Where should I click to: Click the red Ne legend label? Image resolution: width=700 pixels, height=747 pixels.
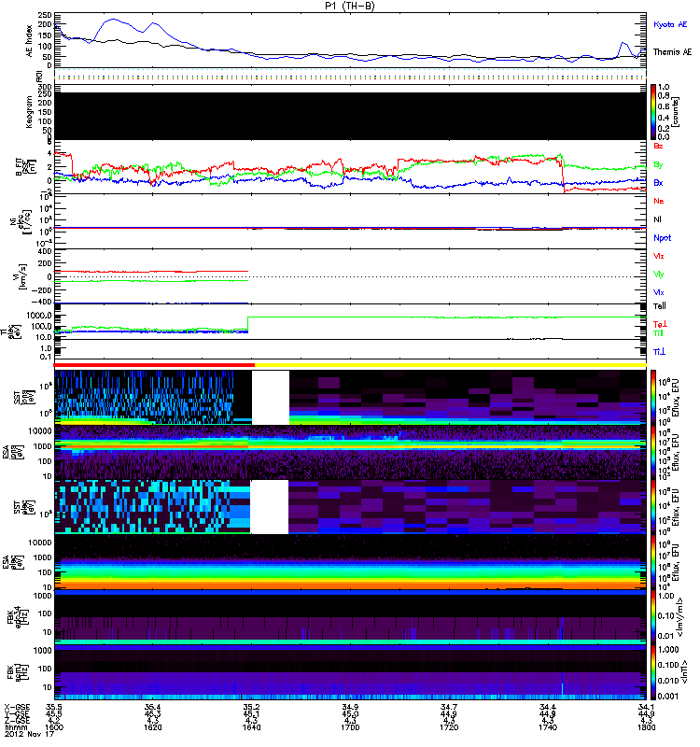coord(659,201)
